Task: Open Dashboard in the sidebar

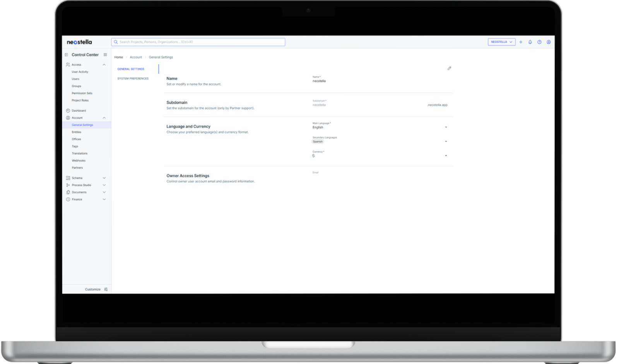Action: (79, 111)
